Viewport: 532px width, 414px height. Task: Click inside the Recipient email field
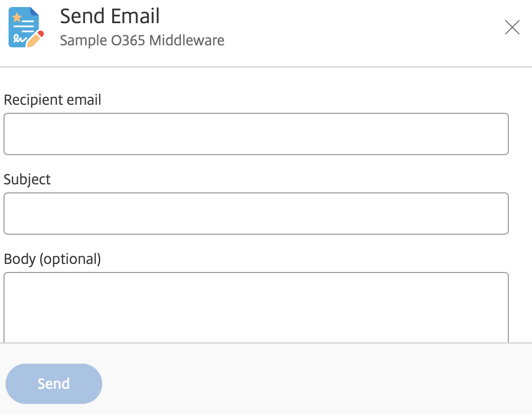click(256, 133)
